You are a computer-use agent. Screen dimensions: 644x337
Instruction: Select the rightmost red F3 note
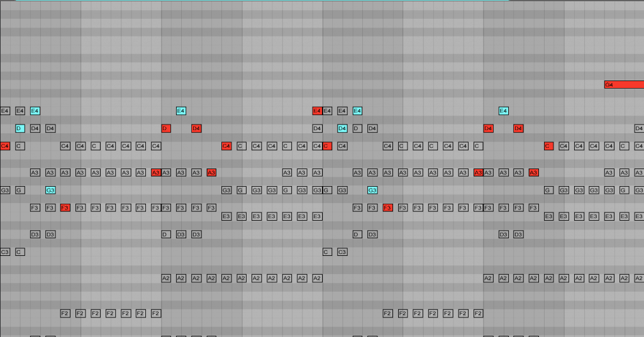point(387,207)
